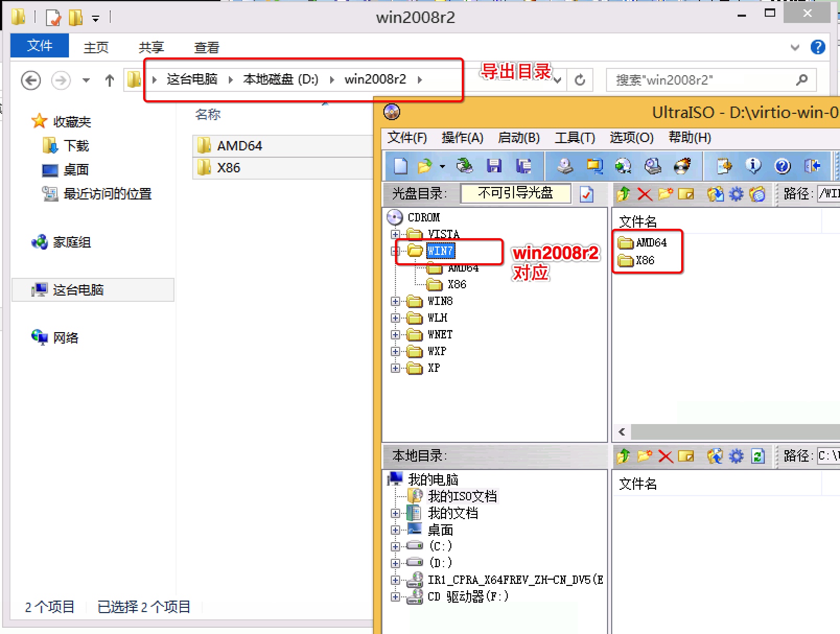Click the New folder icon in disc panel
The width and height of the screenshot is (840, 634).
(666, 194)
